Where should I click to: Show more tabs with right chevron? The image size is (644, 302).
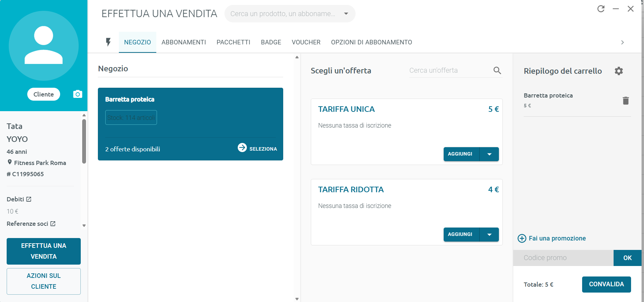tap(622, 42)
